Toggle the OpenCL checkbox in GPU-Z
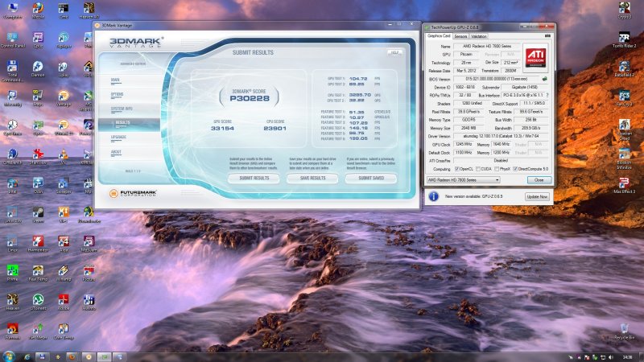This screenshot has height=362, width=644. (x=457, y=169)
